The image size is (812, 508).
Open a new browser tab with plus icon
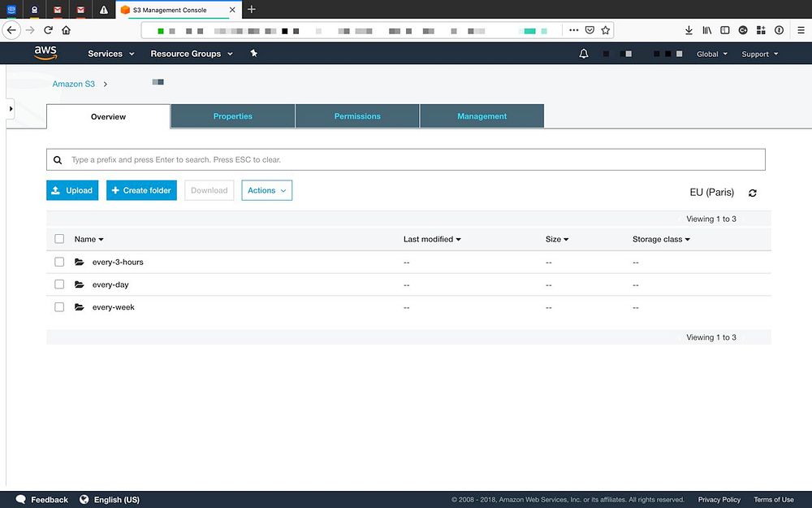(252, 9)
